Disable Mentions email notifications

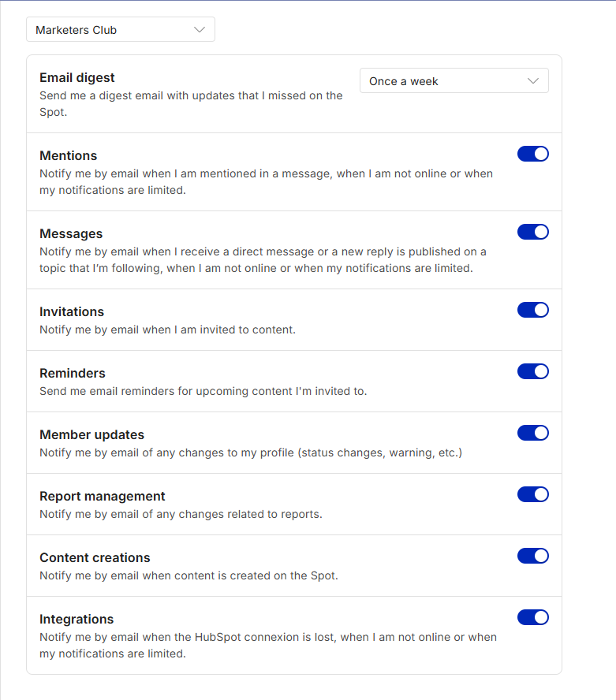(533, 154)
